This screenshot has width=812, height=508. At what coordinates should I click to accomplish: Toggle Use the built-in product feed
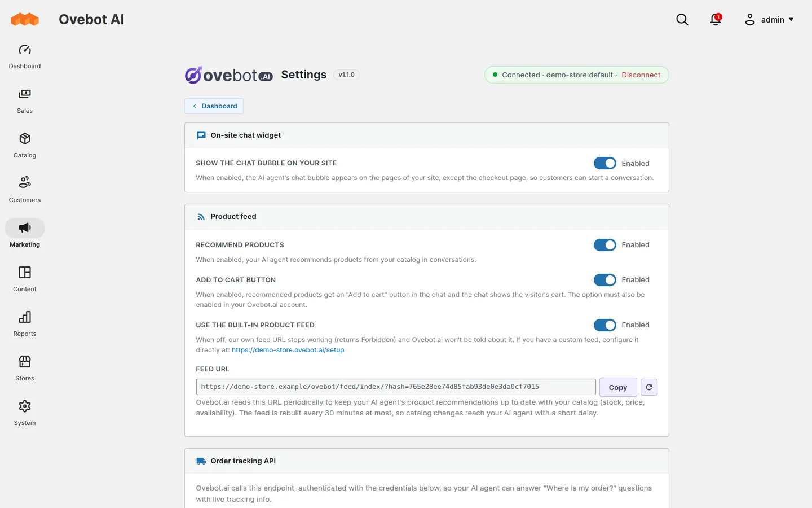(605, 325)
